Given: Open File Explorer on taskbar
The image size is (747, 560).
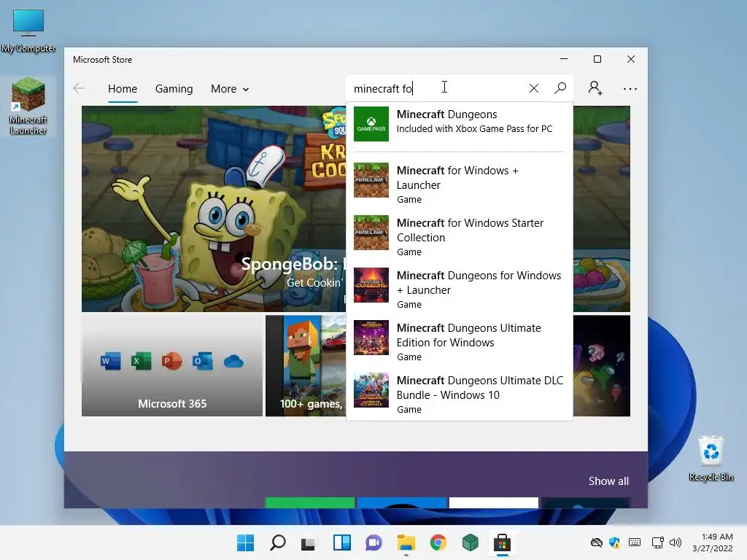Looking at the screenshot, I should pyautogui.click(x=406, y=542).
